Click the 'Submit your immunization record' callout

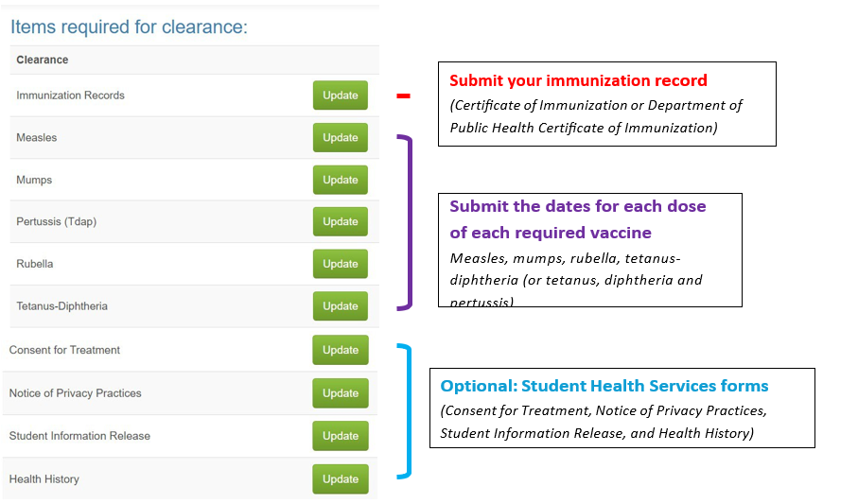[x=606, y=104]
